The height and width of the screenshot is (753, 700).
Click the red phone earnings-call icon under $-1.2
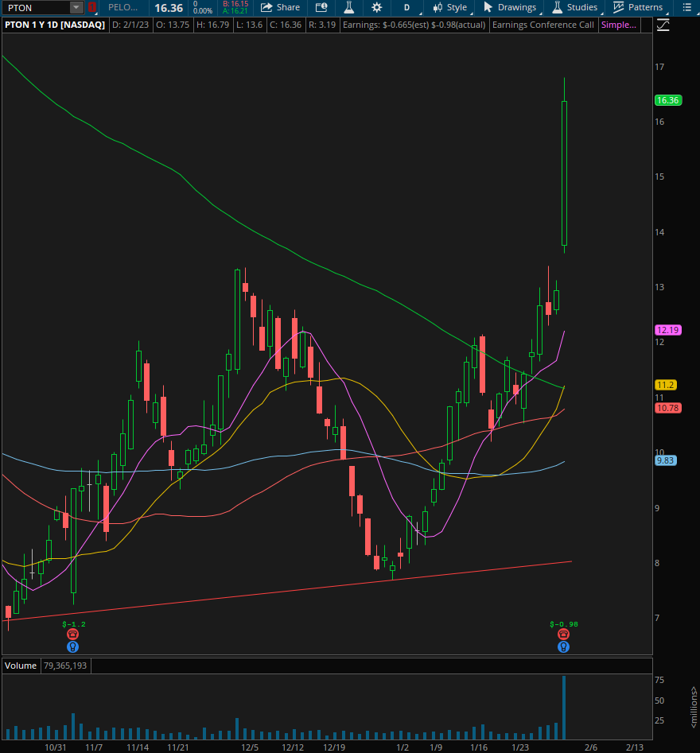(72, 635)
